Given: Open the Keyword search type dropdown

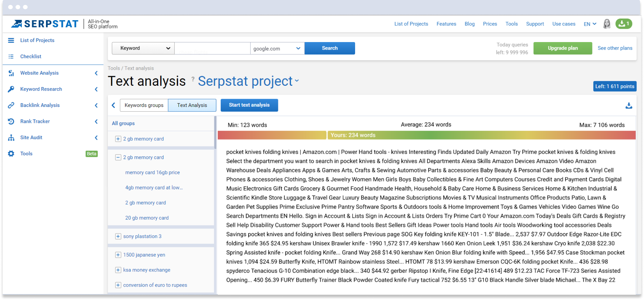Looking at the screenshot, I should click(143, 48).
